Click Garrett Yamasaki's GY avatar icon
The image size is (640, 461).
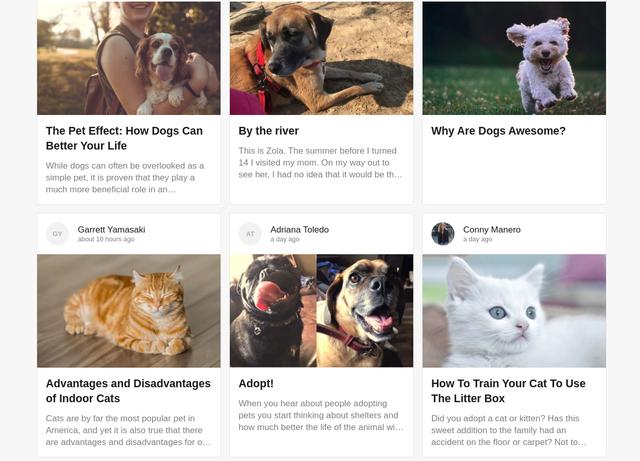(57, 234)
